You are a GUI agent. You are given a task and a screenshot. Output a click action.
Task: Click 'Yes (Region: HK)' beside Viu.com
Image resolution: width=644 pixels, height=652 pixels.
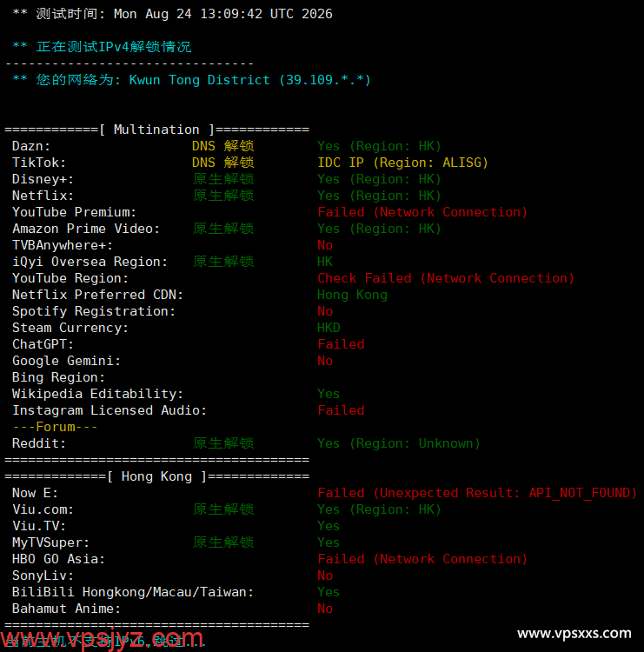click(x=379, y=509)
